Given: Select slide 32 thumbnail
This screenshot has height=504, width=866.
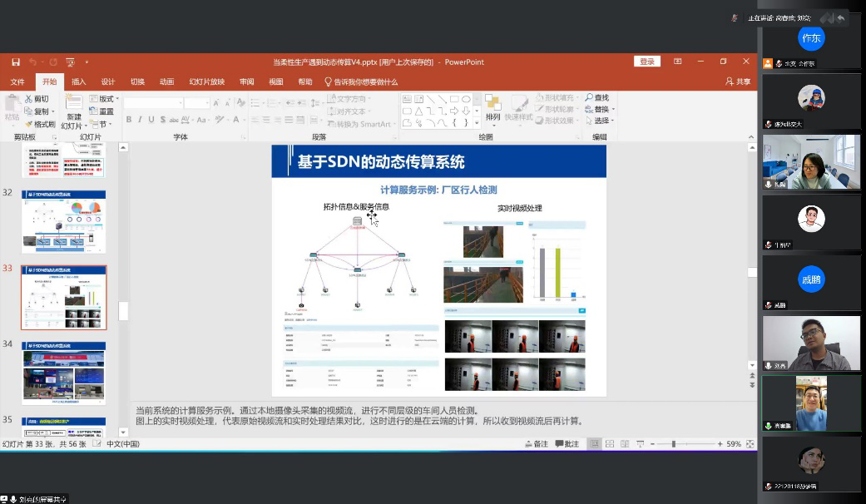Looking at the screenshot, I should pyautogui.click(x=63, y=222).
